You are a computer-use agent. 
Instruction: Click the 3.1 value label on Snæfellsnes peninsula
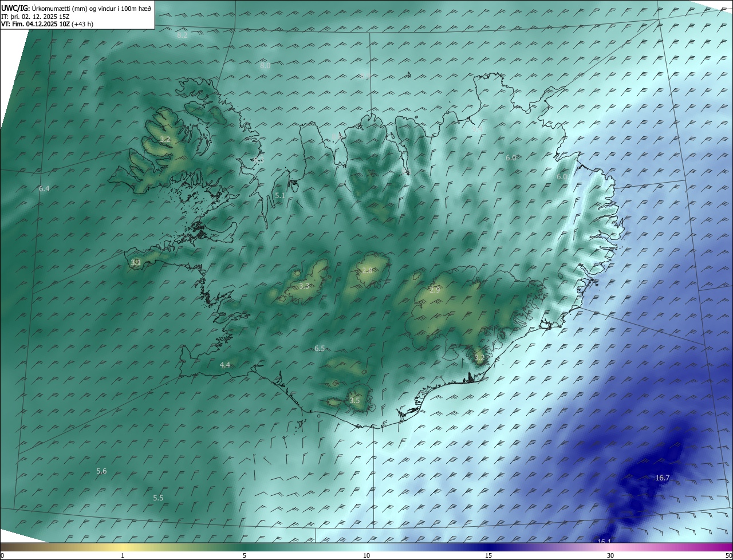(x=136, y=263)
